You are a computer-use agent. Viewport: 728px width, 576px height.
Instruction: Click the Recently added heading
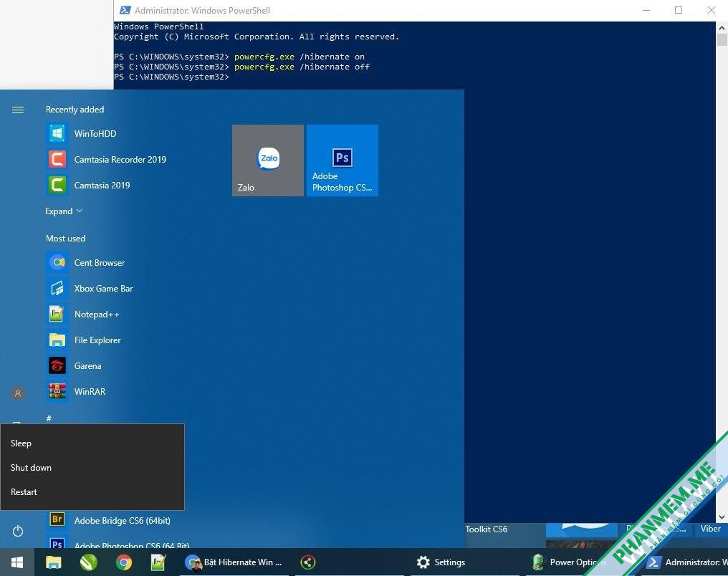coord(75,110)
